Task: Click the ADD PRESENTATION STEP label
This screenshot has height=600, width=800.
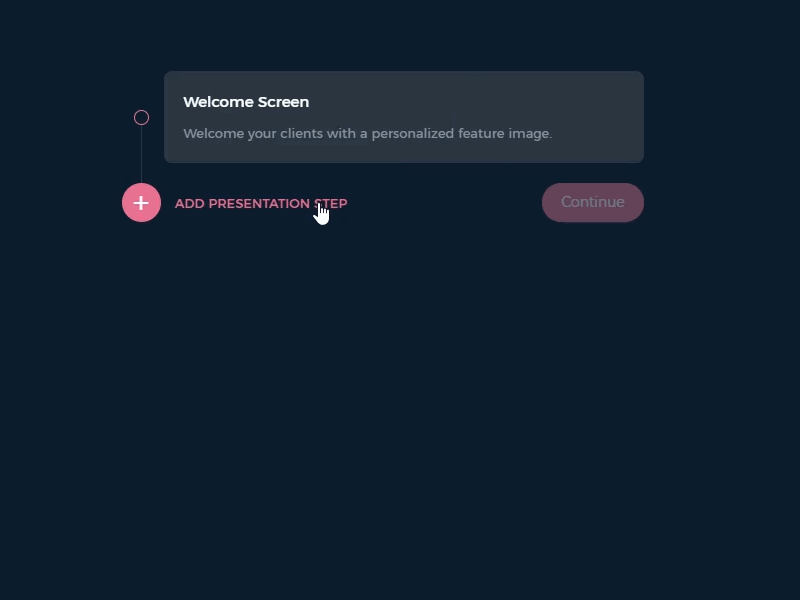Action: tap(261, 204)
